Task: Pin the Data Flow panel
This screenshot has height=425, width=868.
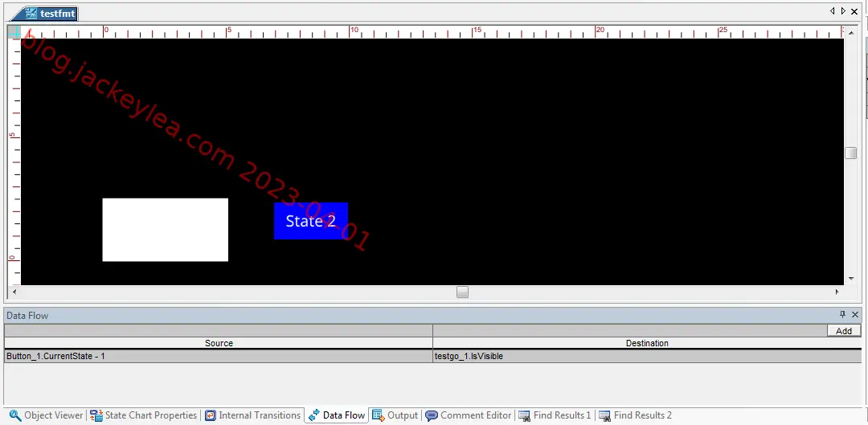Action: pos(842,315)
